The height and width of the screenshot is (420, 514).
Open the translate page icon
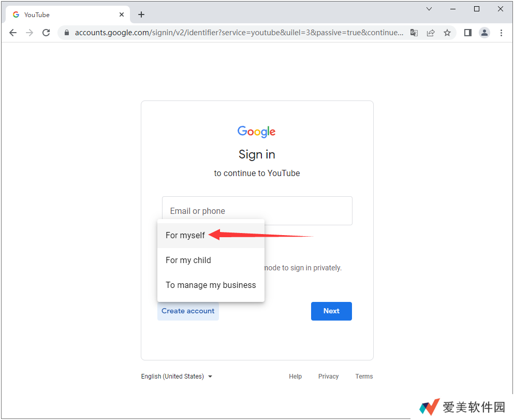(414, 33)
